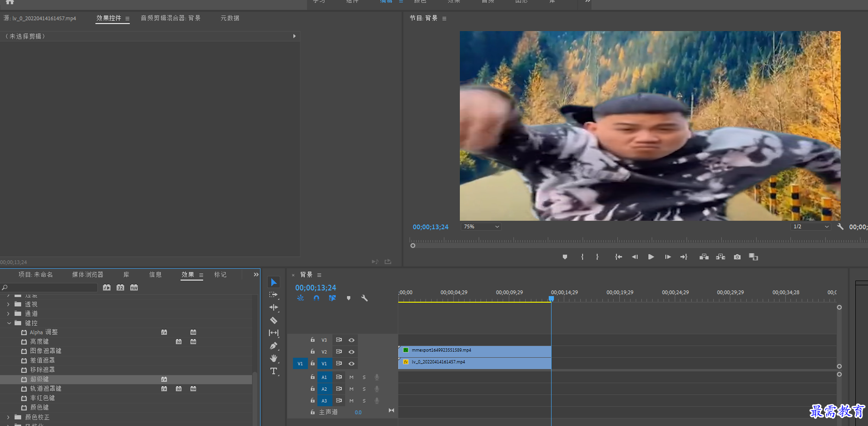The width and height of the screenshot is (868, 426).
Task: Click the Lift button
Action: click(x=704, y=257)
